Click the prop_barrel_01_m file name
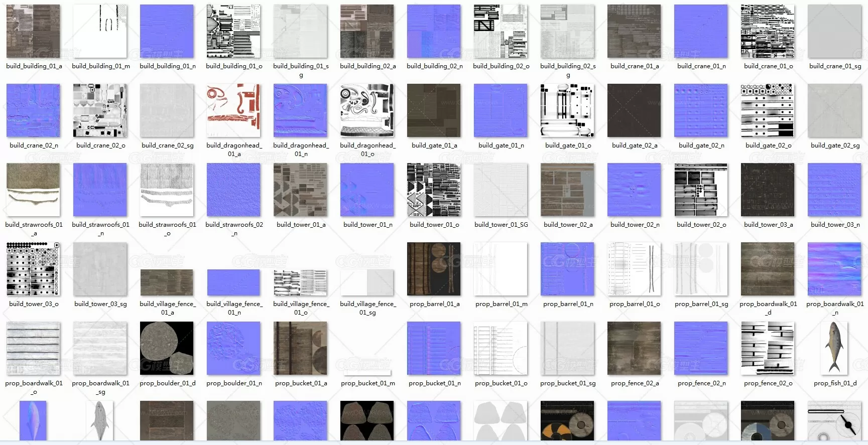This screenshot has width=868, height=445. (501, 304)
